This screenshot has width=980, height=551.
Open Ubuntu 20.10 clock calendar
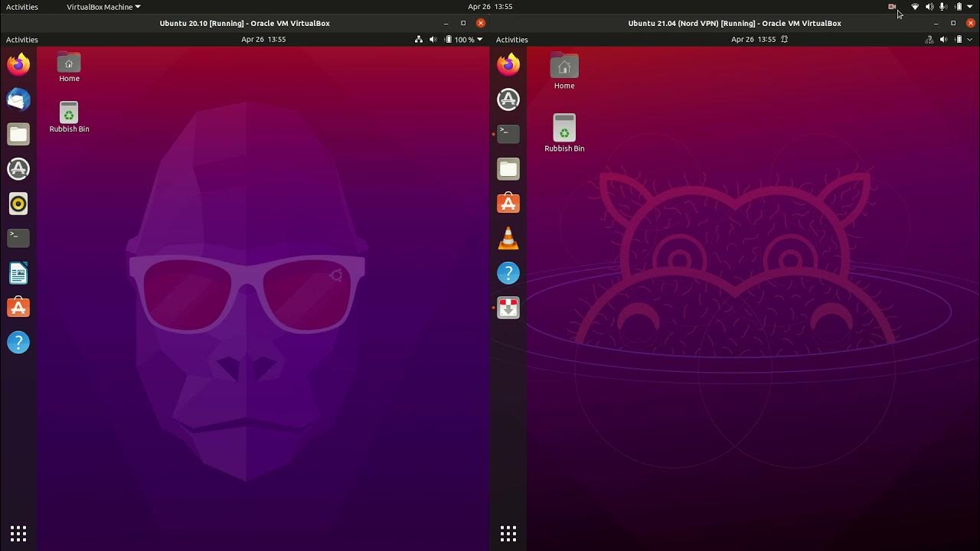(x=263, y=39)
